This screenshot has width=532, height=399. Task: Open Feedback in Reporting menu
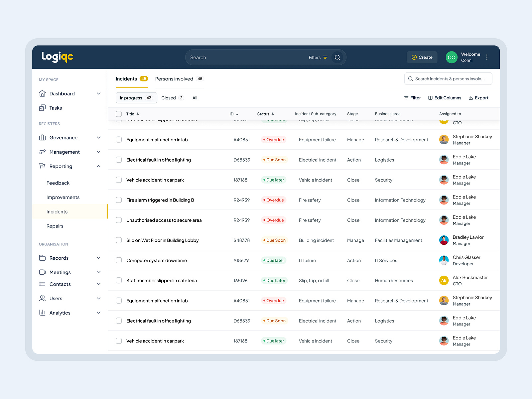tap(58, 183)
